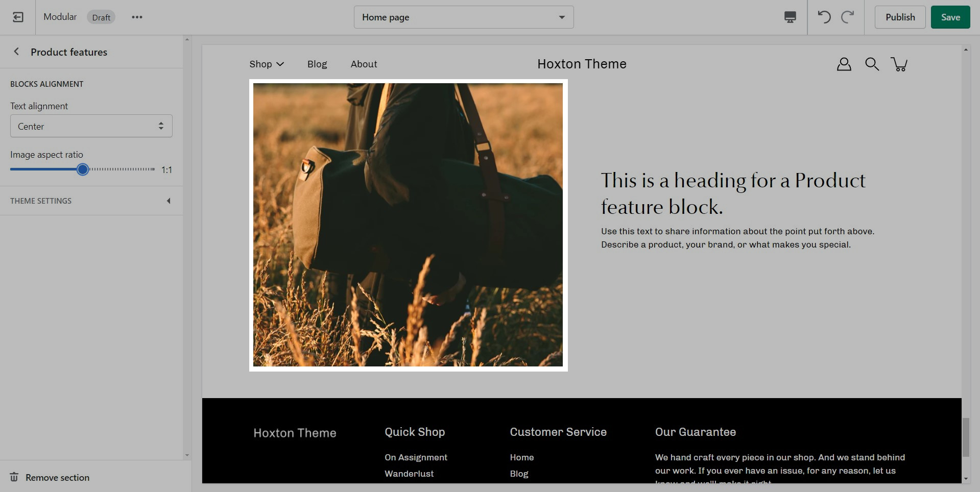Click the On Assignment footer link
980x492 pixels.
tap(416, 457)
